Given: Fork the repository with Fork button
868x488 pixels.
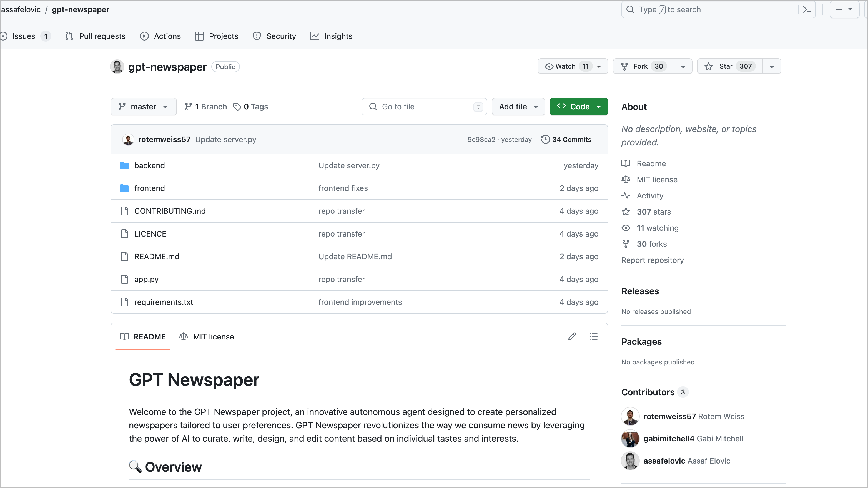Looking at the screenshot, I should pos(643,66).
